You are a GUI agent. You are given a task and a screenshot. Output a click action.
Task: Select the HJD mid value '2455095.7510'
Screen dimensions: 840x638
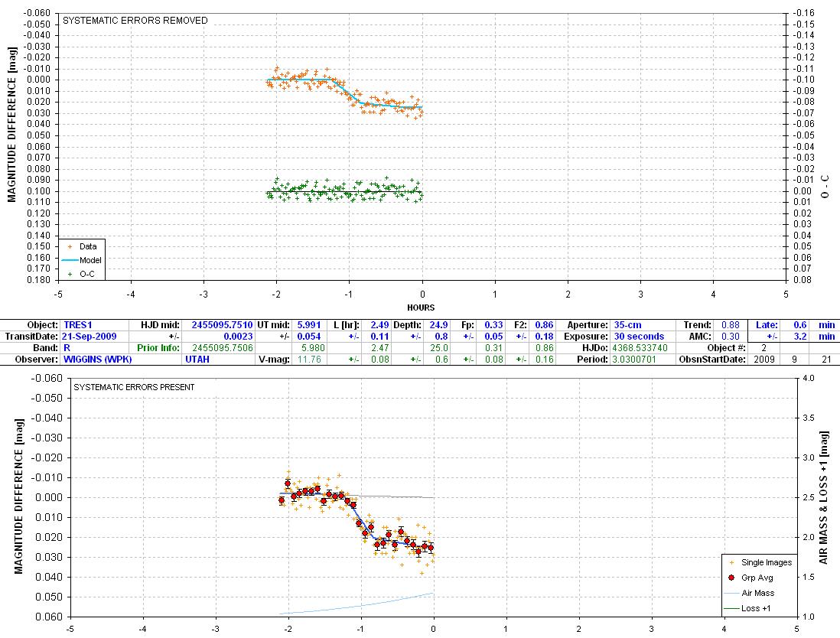(x=222, y=324)
